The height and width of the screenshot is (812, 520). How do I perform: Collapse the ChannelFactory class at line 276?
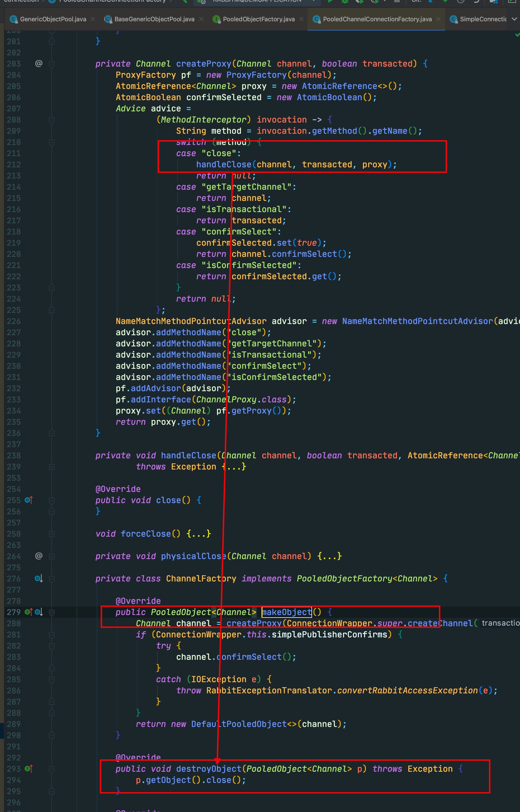click(x=52, y=579)
